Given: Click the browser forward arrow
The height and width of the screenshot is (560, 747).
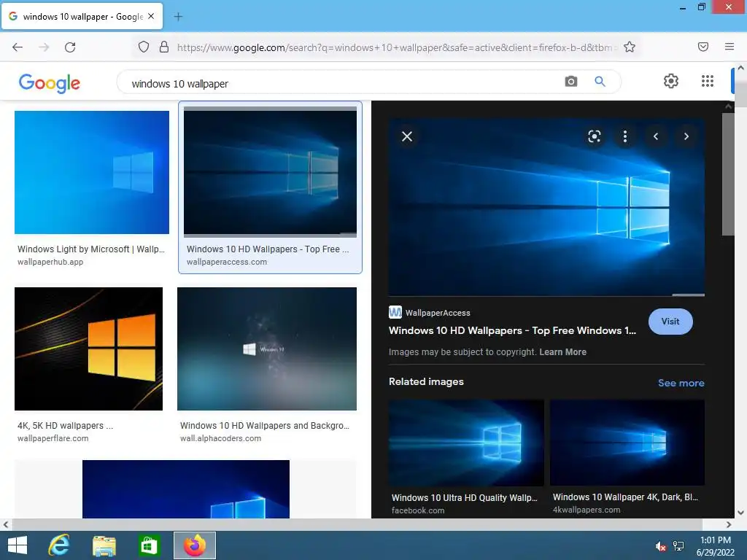Looking at the screenshot, I should coord(44,47).
